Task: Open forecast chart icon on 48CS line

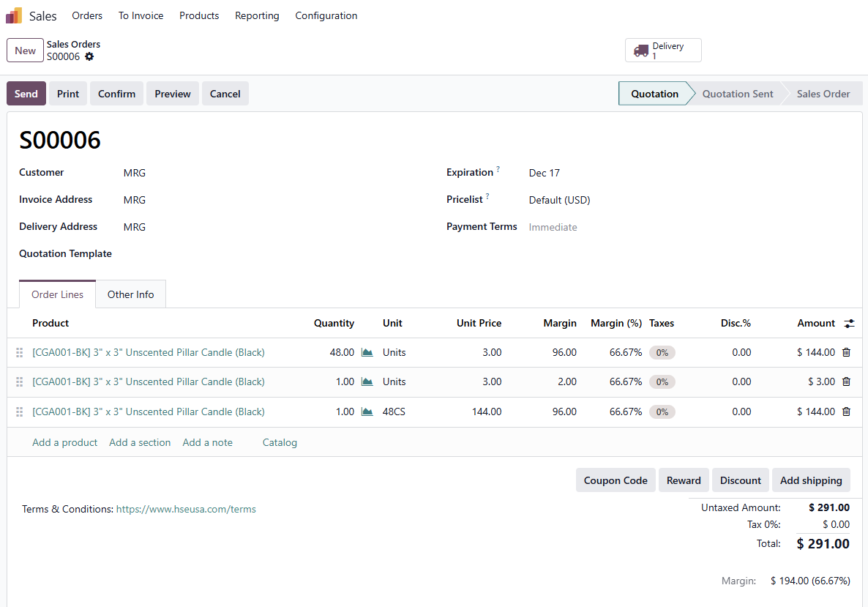Action: click(x=367, y=412)
